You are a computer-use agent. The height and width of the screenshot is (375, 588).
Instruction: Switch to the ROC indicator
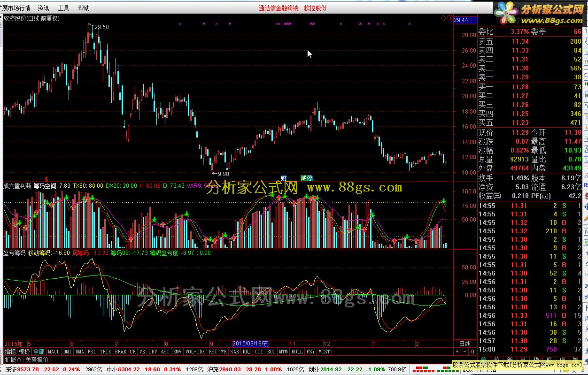tap(271, 352)
